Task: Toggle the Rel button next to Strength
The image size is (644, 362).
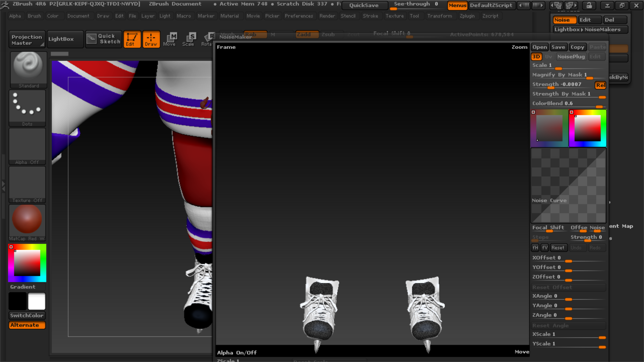Action: [600, 85]
